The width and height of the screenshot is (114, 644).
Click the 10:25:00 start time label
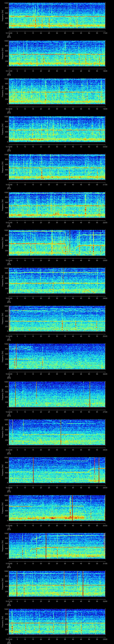pyautogui.click(x=9, y=374)
